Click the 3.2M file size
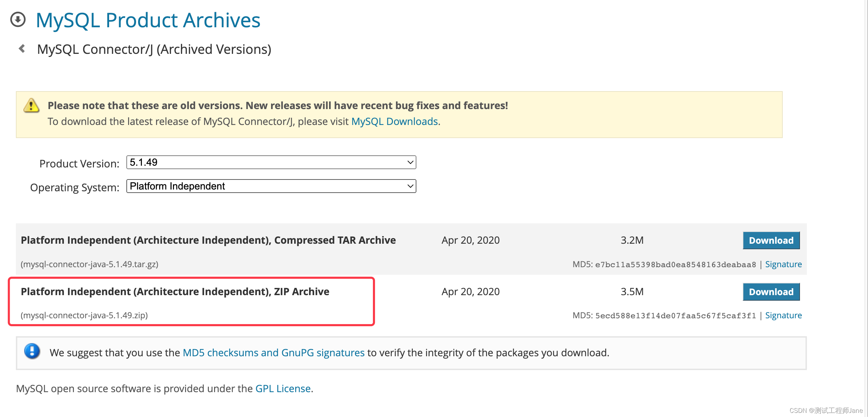This screenshot has width=868, height=417. [x=632, y=240]
